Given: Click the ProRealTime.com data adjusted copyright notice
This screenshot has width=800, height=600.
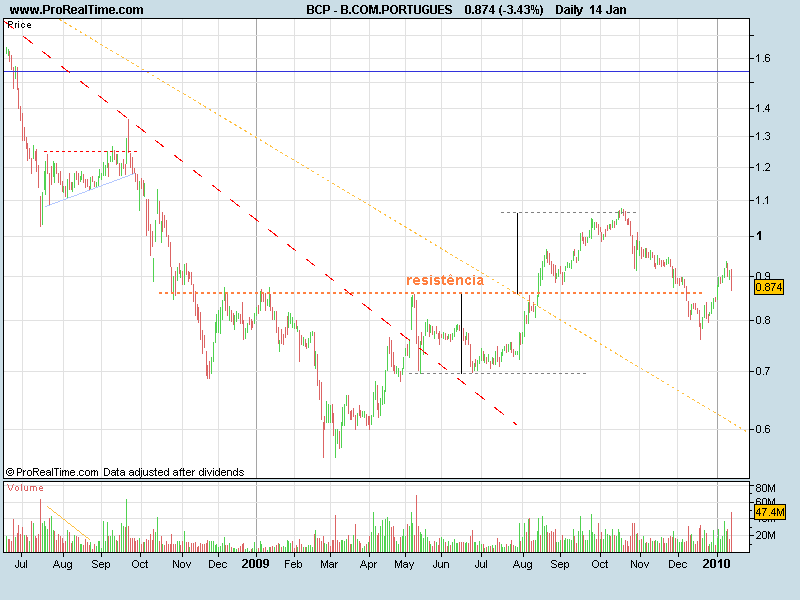Looking at the screenshot, I should [125, 472].
